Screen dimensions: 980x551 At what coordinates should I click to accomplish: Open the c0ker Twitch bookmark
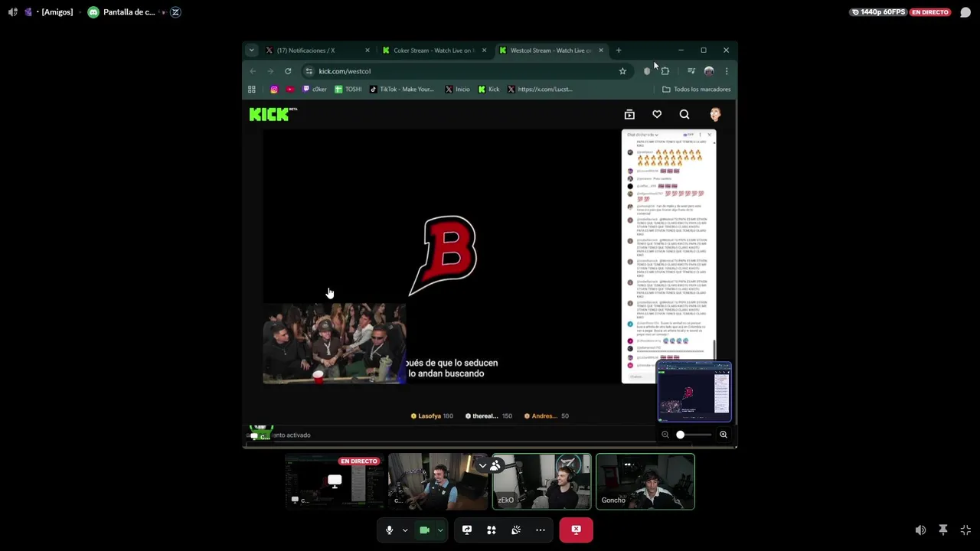click(x=315, y=90)
